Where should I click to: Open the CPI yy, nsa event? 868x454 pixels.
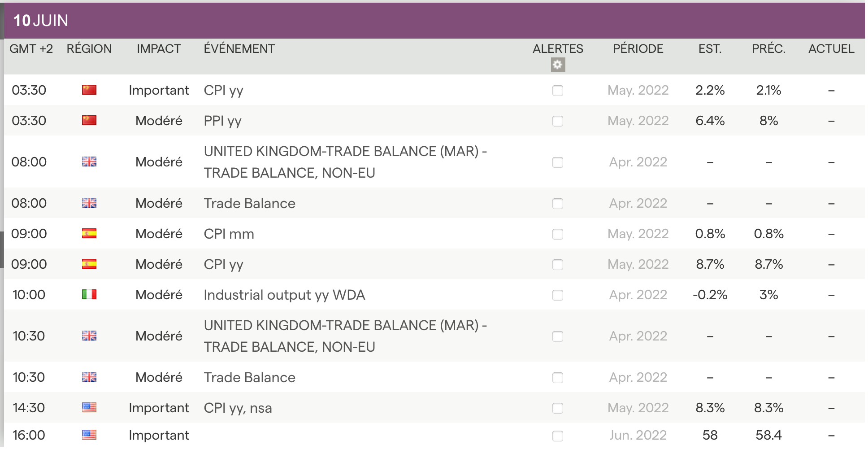238,408
